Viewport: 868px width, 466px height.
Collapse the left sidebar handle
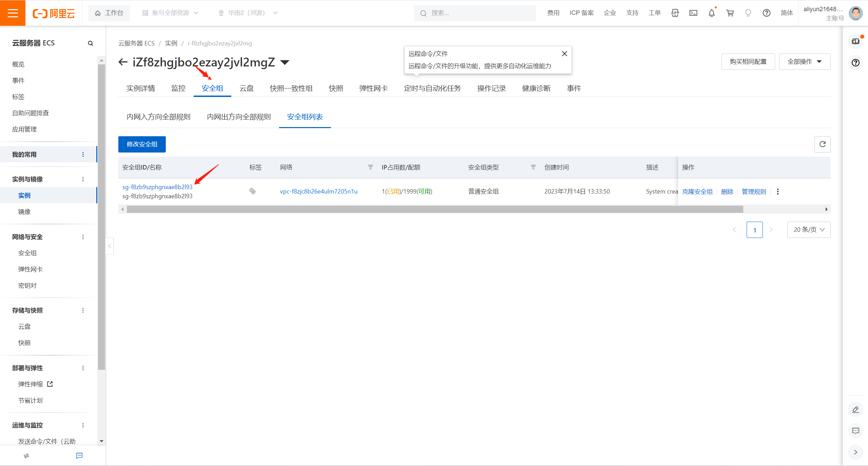point(110,246)
